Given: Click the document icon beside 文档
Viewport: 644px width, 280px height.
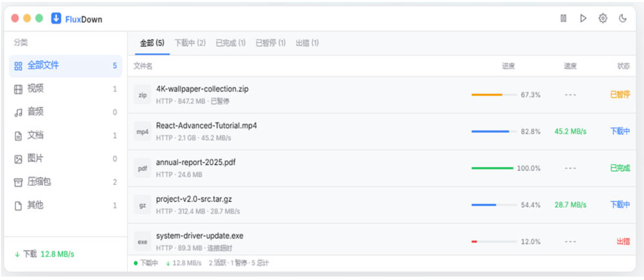Looking at the screenshot, I should click(18, 136).
